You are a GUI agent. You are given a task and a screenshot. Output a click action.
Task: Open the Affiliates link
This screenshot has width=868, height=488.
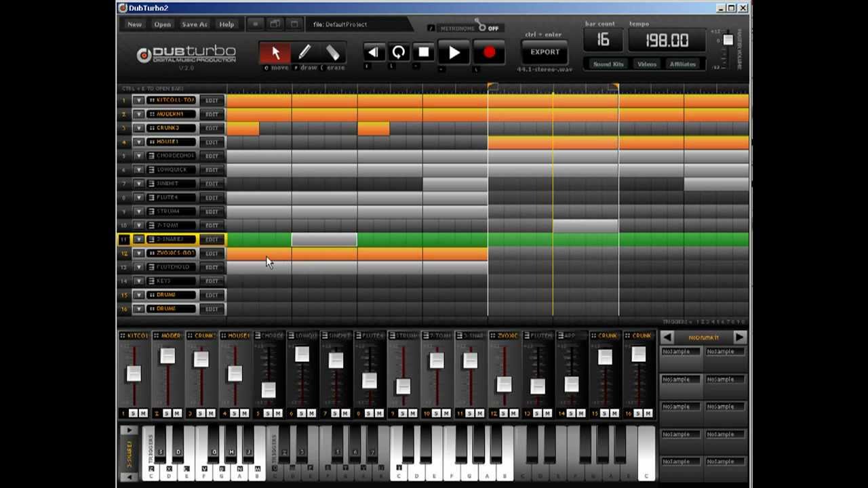(683, 64)
